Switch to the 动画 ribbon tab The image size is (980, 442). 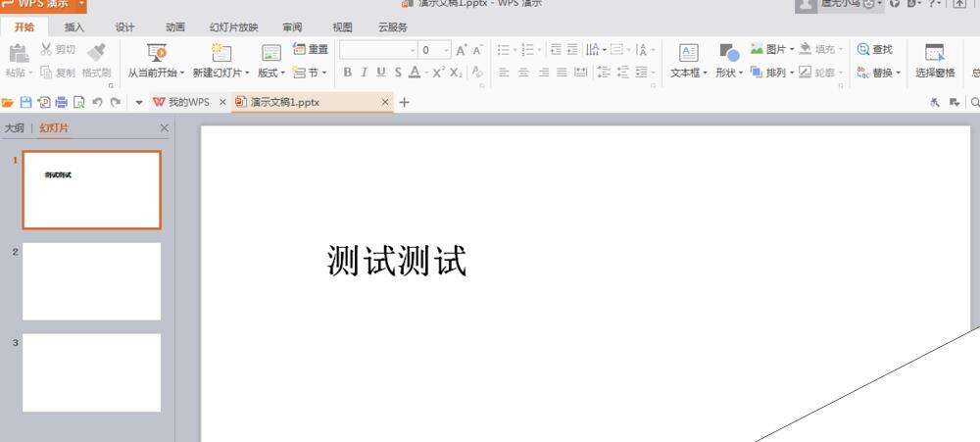175,26
